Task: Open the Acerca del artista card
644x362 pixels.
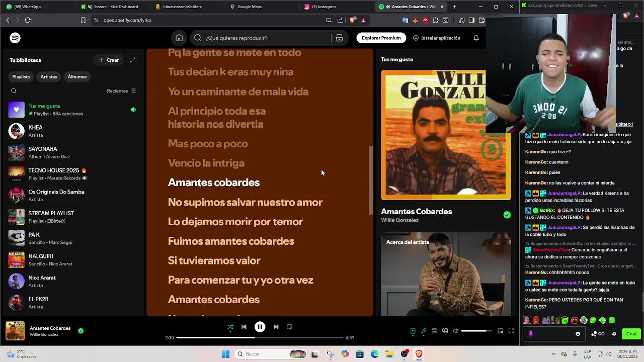Action: point(446,274)
